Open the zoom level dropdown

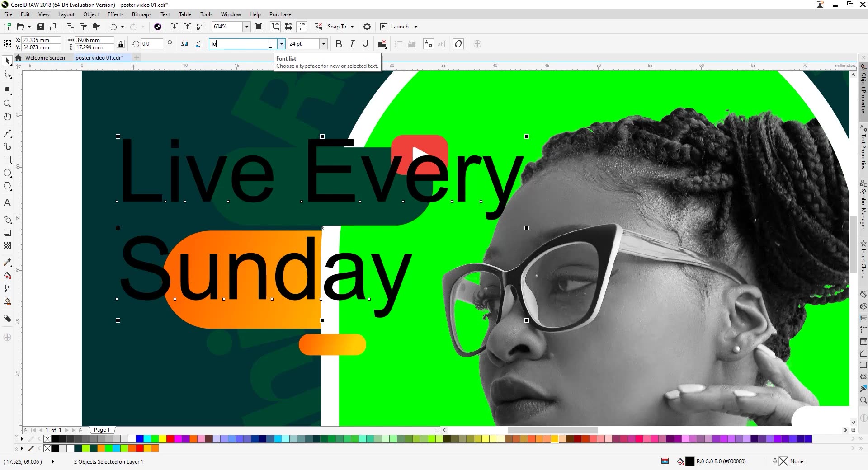[x=246, y=27]
